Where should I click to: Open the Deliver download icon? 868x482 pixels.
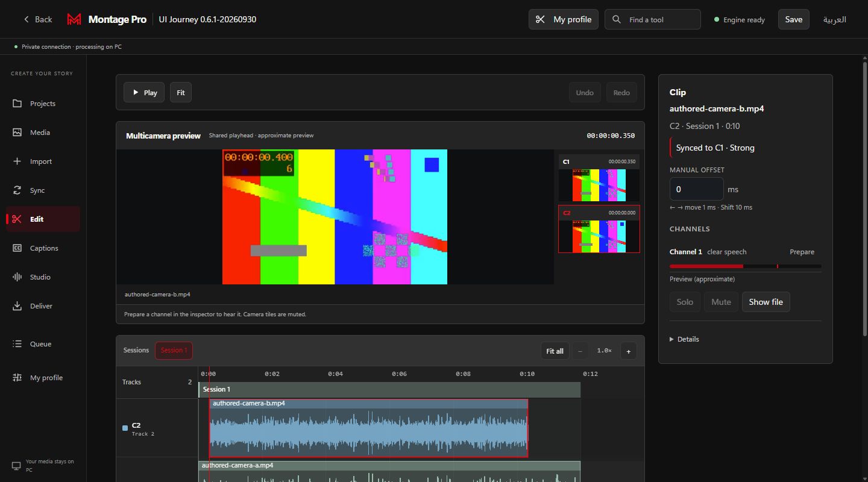coord(17,306)
